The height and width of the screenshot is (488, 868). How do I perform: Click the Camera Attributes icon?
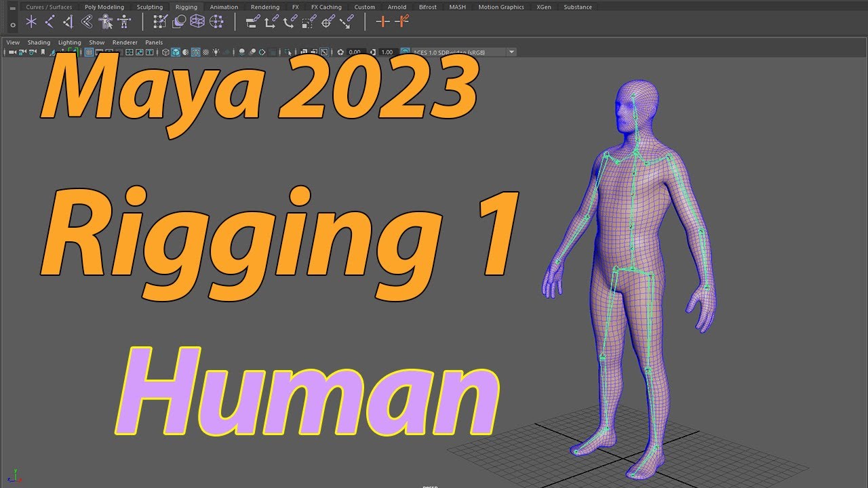[x=32, y=52]
